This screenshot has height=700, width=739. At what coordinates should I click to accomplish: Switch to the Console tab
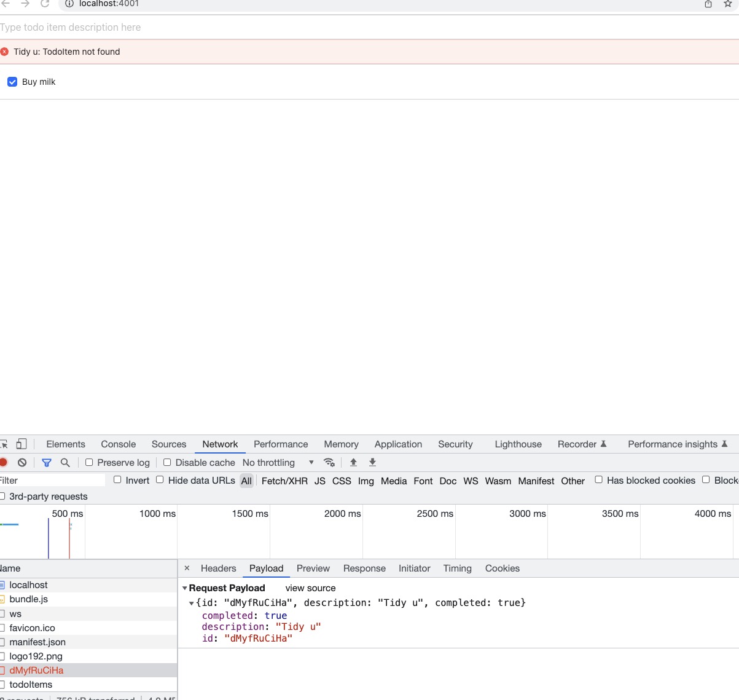119,444
